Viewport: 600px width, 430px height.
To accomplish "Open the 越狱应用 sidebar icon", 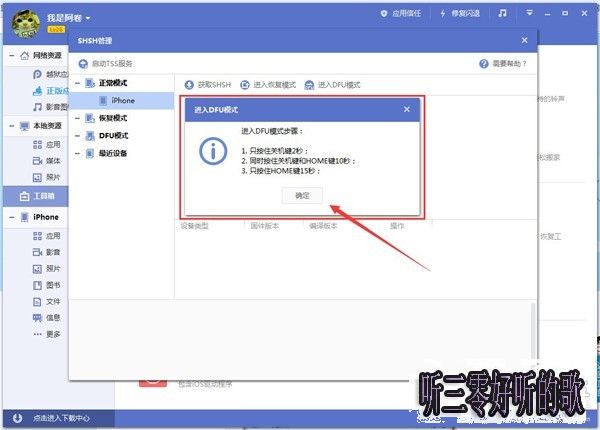I will pos(38,74).
